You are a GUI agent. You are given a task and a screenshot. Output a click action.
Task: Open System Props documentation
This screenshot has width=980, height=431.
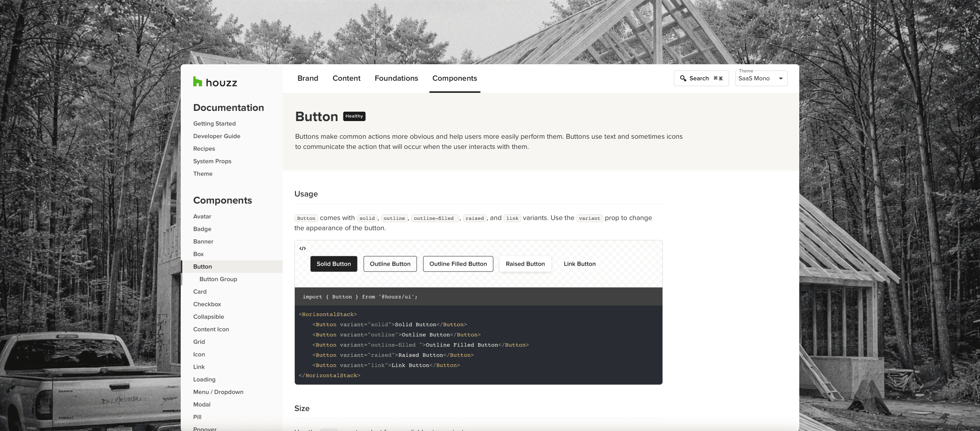pos(212,161)
